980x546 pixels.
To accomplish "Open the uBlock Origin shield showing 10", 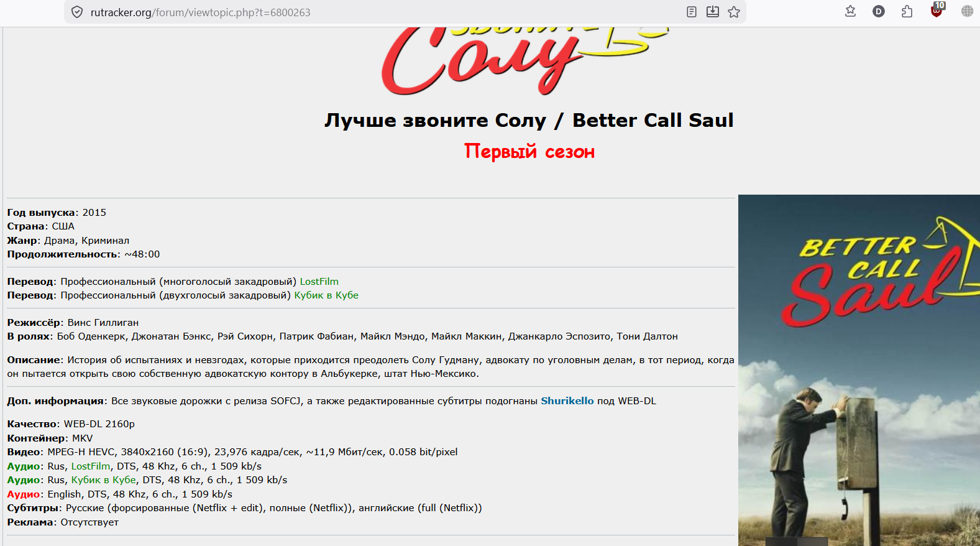I will (937, 10).
